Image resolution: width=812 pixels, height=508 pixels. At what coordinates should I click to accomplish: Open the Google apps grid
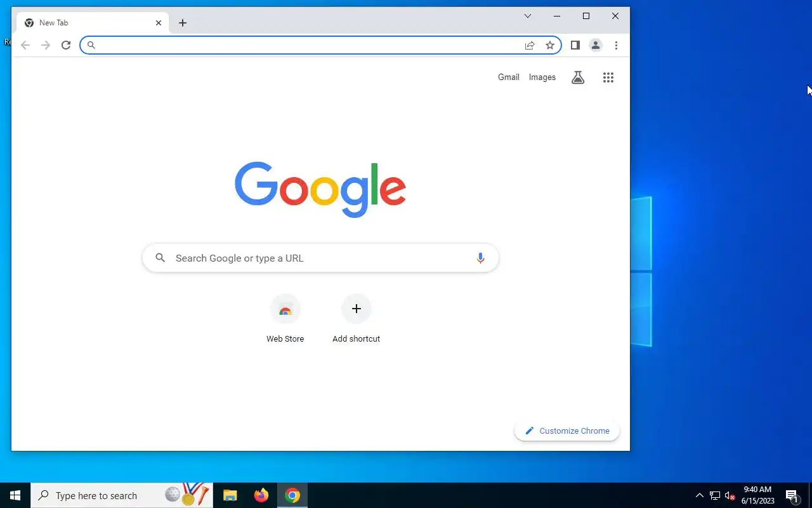point(608,77)
